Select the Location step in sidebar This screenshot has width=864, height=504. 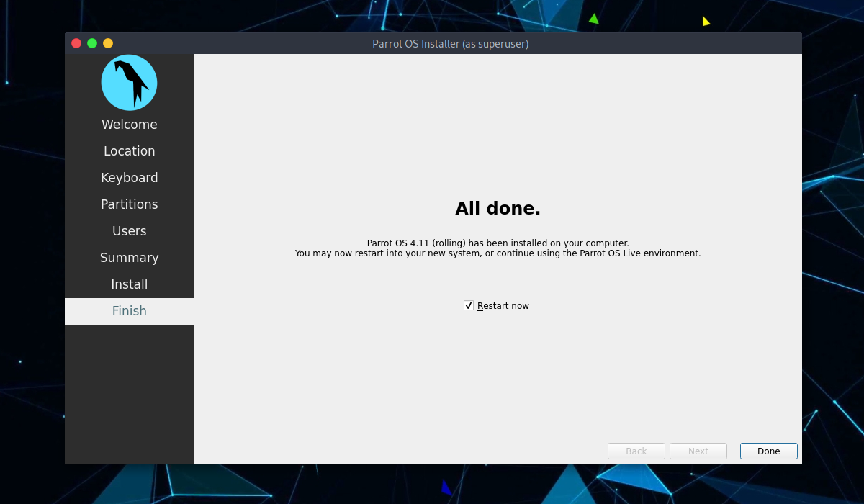click(130, 151)
